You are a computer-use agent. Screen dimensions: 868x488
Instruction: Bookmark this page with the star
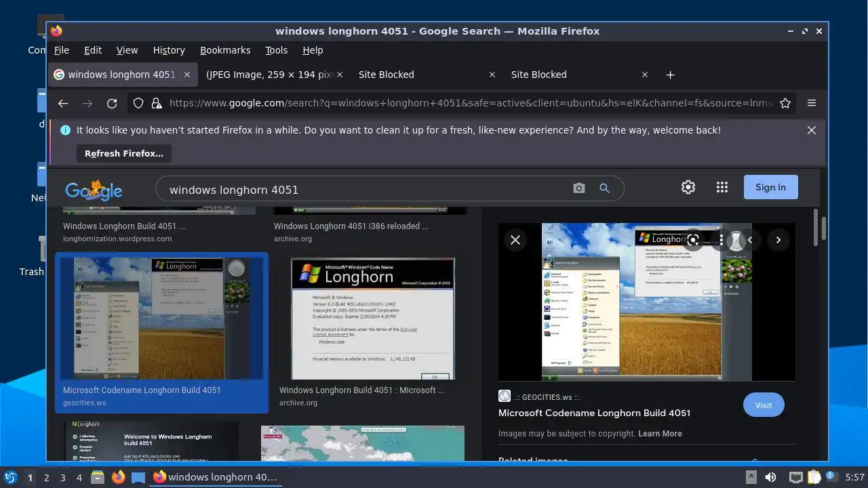[785, 103]
